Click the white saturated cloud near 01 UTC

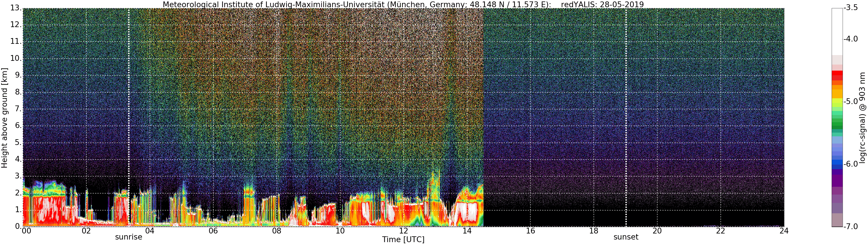point(50,209)
